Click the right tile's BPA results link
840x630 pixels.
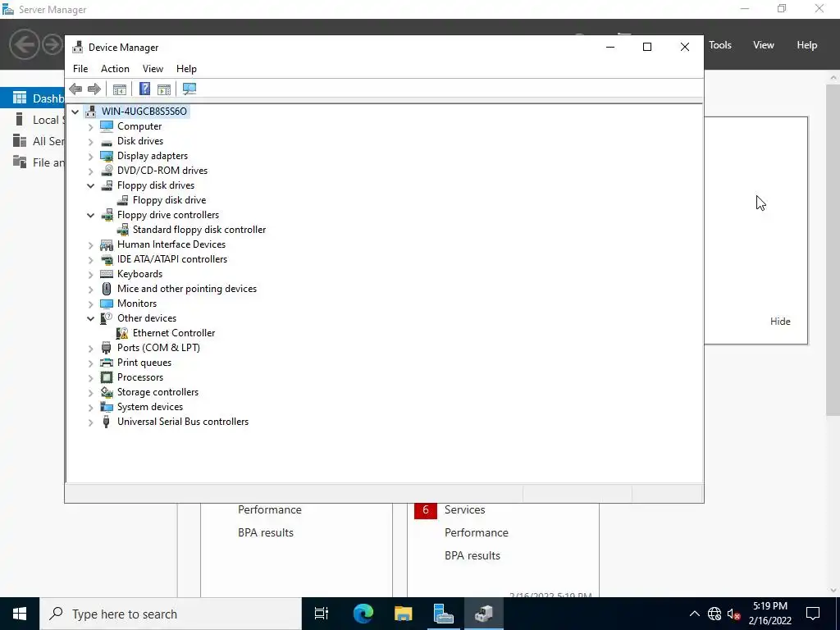click(x=472, y=555)
